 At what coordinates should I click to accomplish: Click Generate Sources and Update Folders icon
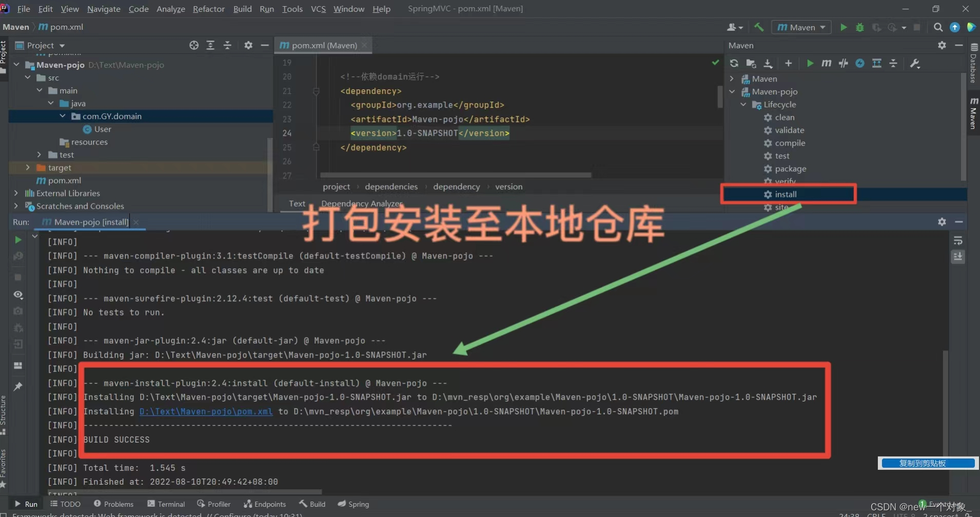click(x=751, y=63)
